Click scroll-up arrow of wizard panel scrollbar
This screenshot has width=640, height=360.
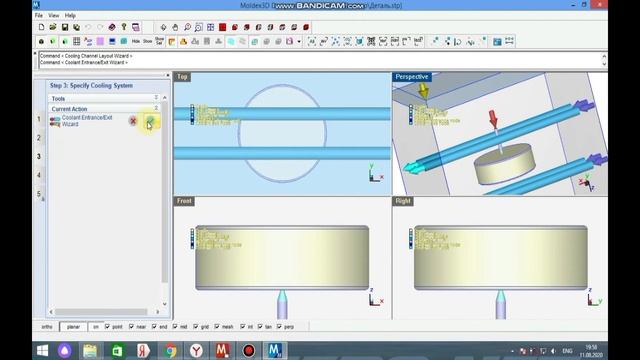[164, 98]
